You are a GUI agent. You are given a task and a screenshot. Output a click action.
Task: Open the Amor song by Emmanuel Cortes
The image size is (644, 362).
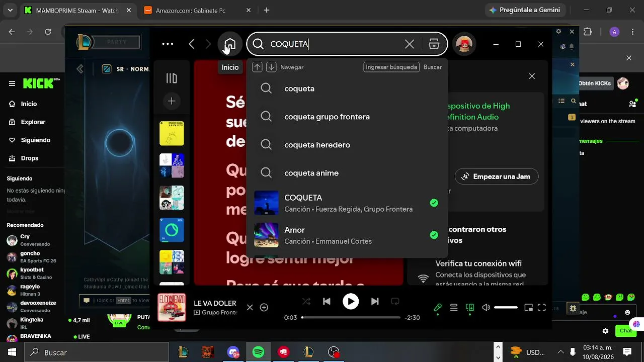(x=347, y=235)
